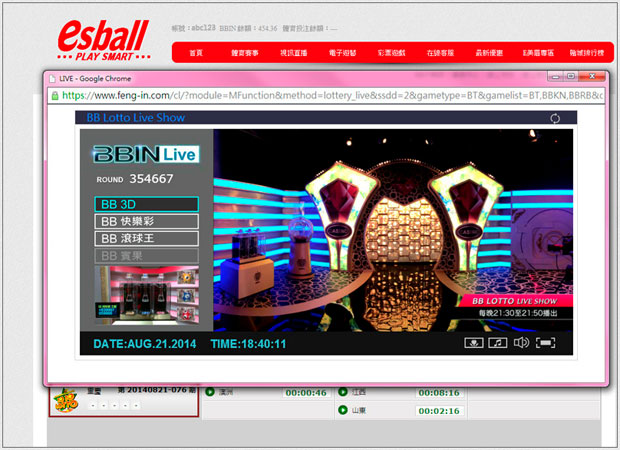Open the camera view icon in the player bar
Viewport: 620px width, 450px height.
point(474,342)
